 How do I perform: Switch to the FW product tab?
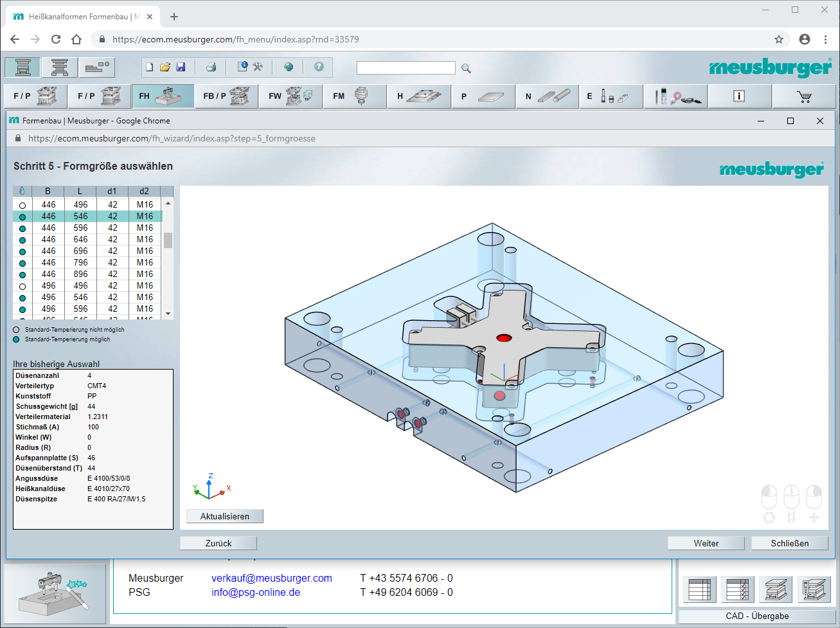(x=290, y=96)
